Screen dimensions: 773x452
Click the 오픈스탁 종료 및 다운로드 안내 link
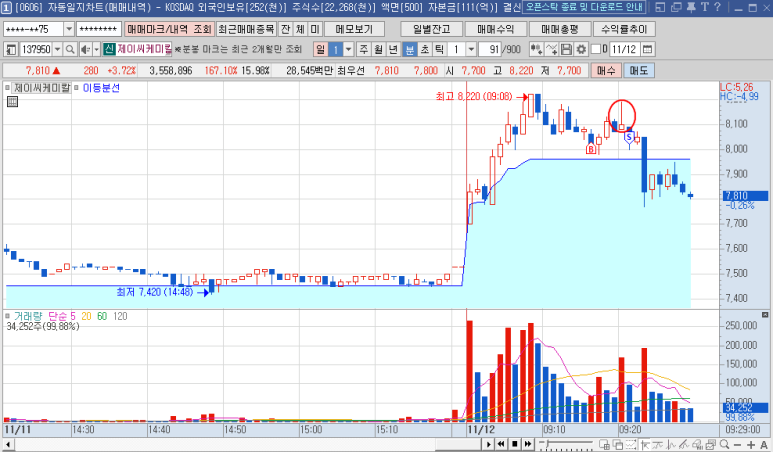[x=584, y=7]
